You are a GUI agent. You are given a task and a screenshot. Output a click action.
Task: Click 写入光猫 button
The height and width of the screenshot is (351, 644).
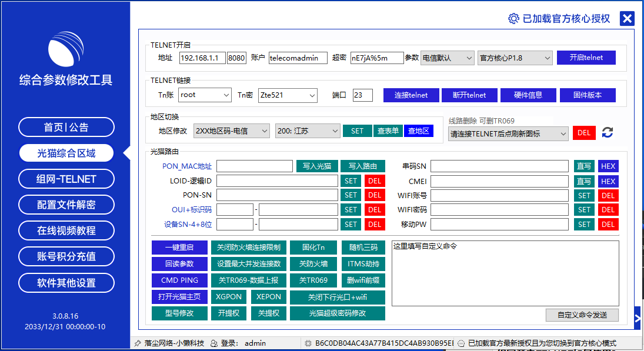(317, 166)
